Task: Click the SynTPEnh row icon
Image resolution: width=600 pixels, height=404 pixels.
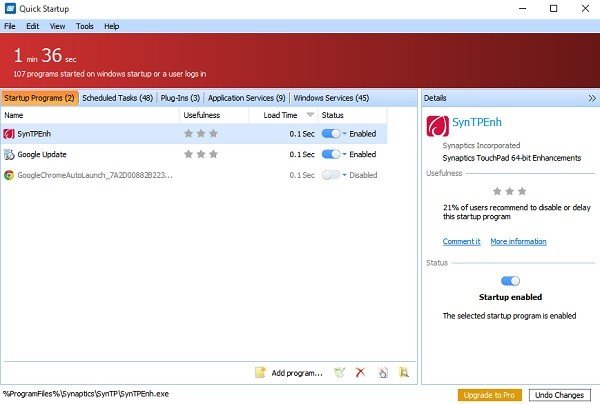Action: (x=9, y=134)
